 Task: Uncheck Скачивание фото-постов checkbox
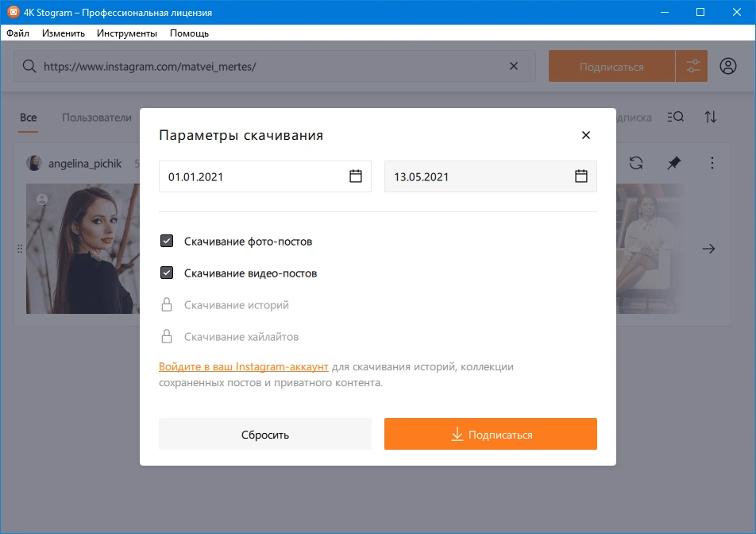click(166, 241)
